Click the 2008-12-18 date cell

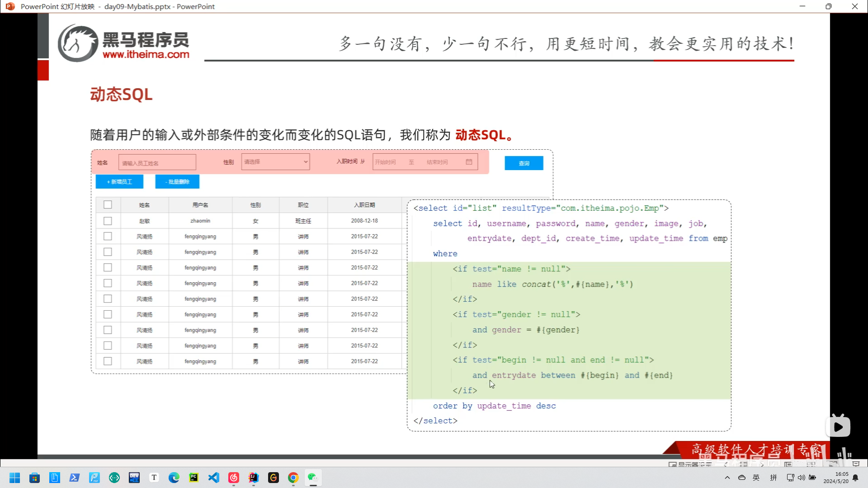point(364,221)
